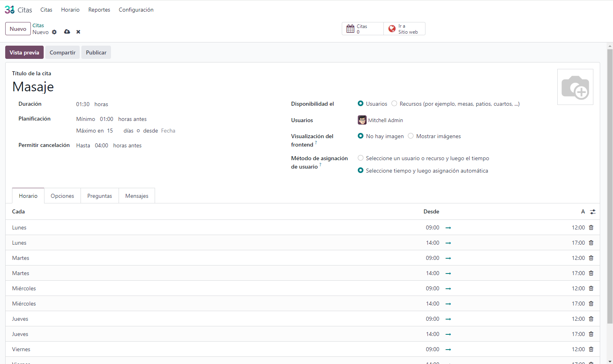Screen dimensions: 613x364
Task: Click the Fecha date input field
Action: (168, 131)
